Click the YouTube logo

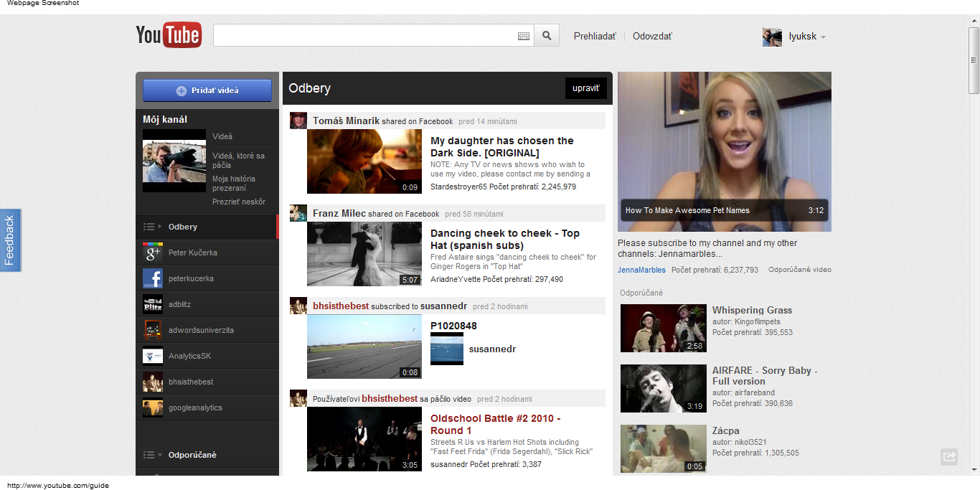[169, 35]
